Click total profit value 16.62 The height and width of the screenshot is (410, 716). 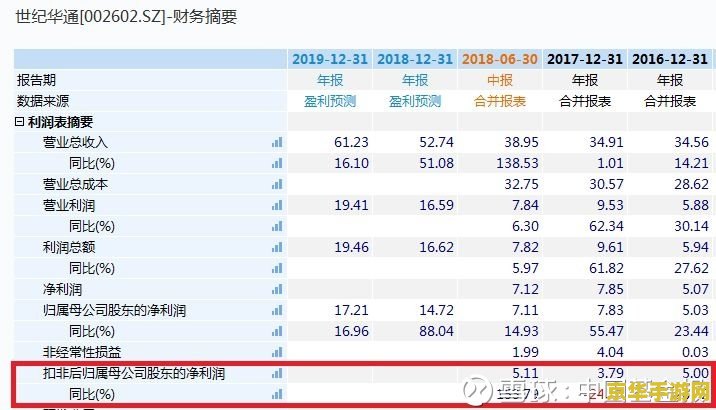tap(437, 247)
